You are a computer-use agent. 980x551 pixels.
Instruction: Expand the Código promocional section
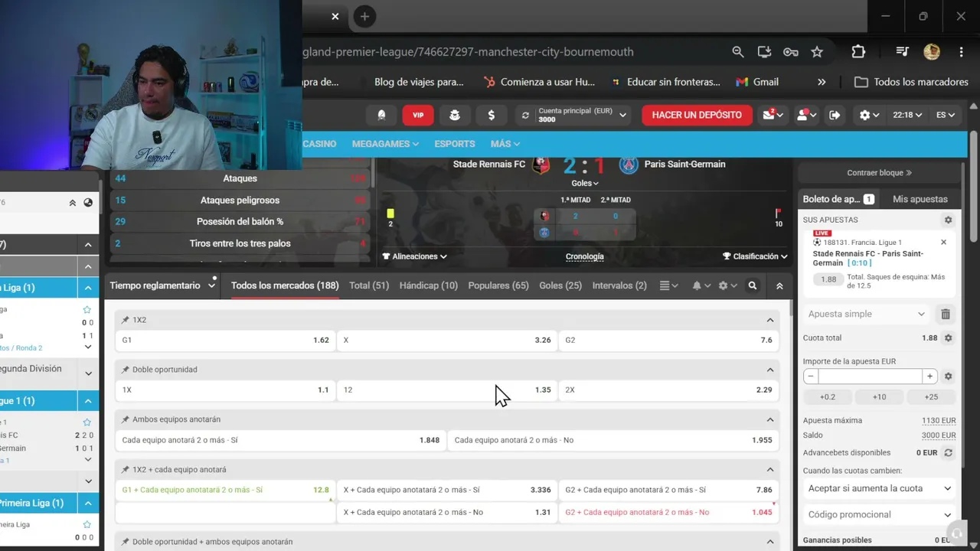(879, 514)
